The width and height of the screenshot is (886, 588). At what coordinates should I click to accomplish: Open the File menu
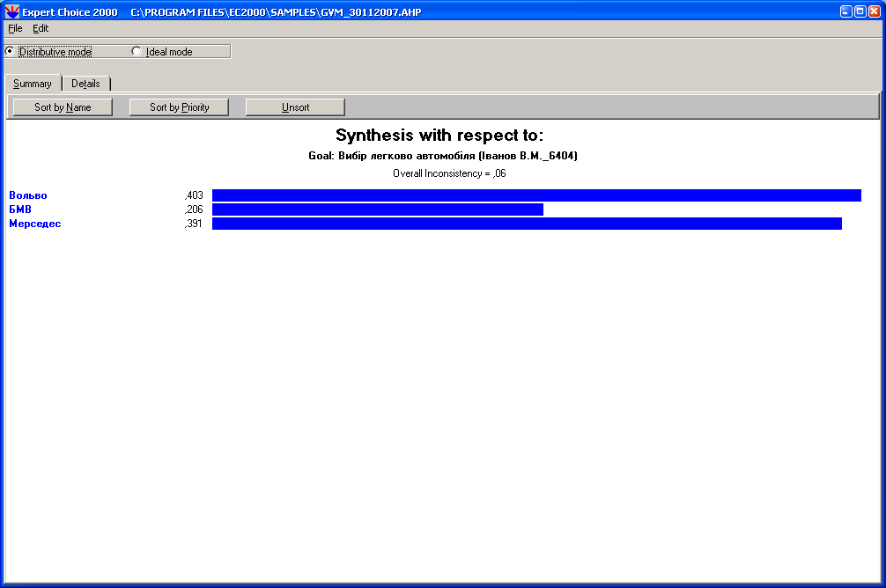pos(15,28)
